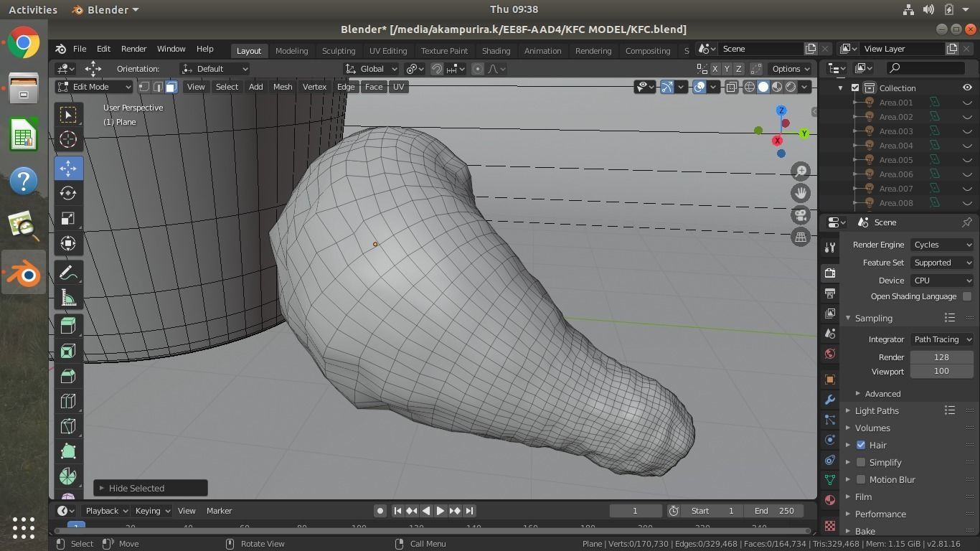Toggle Collection visibility eye icon

click(967, 88)
